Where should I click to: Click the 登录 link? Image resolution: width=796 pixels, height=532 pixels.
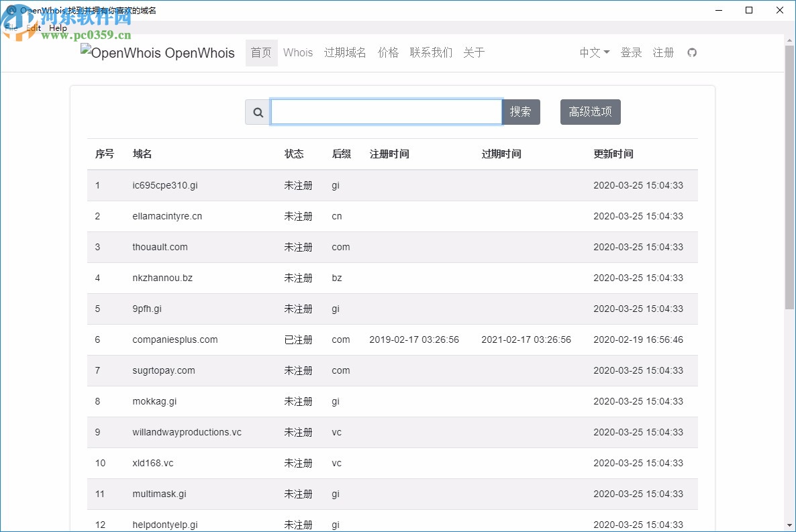pyautogui.click(x=631, y=52)
